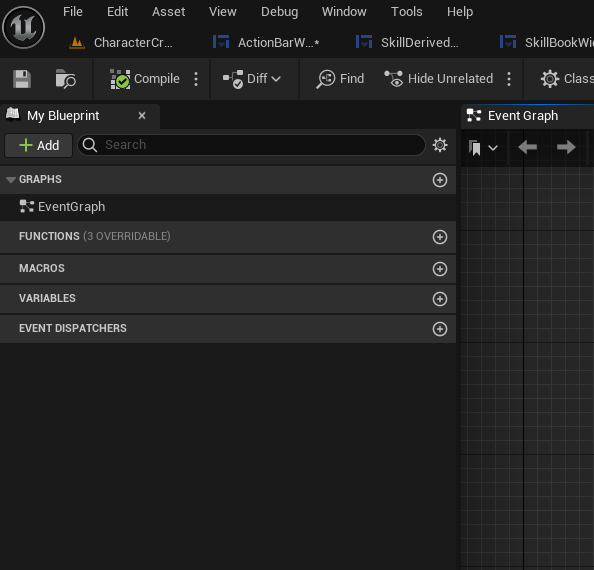Viewport: 594px width, 570px height.
Task: Open the graph bookmarks dropdown
Action: (483, 147)
